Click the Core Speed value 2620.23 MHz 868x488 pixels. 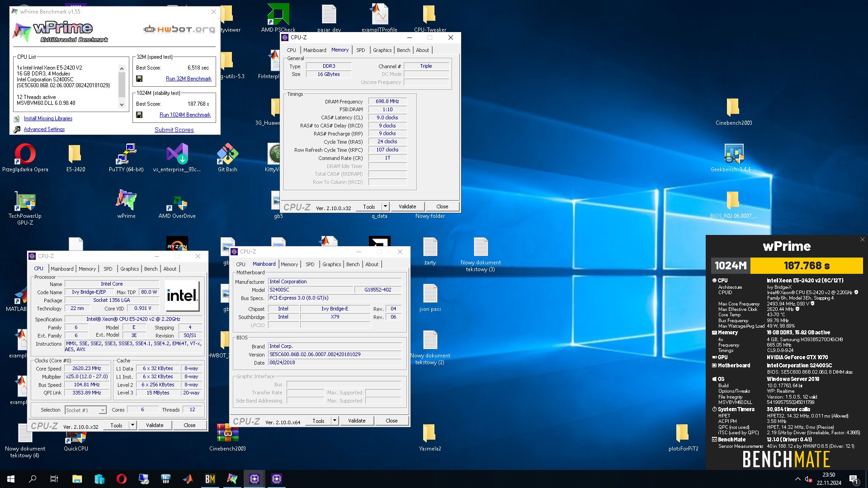coord(87,368)
